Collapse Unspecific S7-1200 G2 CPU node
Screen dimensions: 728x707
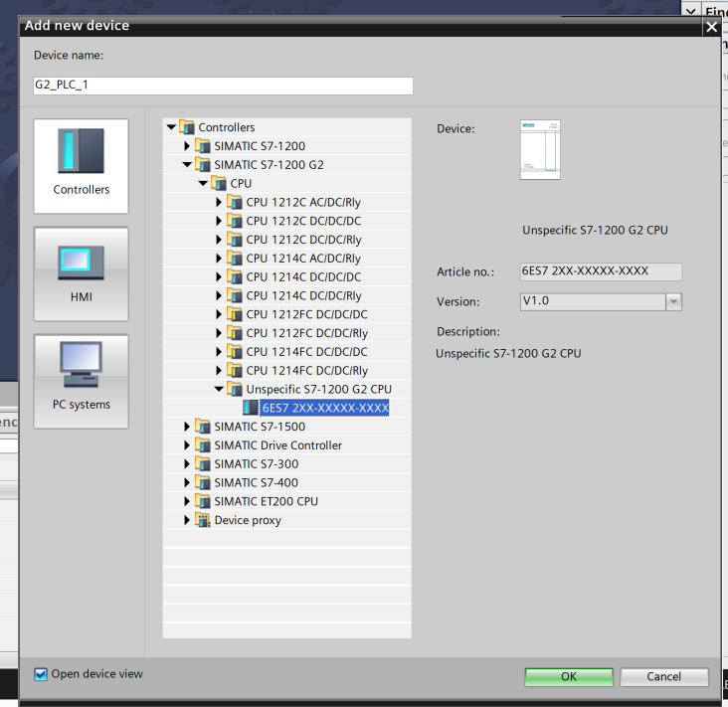pyautogui.click(x=219, y=389)
